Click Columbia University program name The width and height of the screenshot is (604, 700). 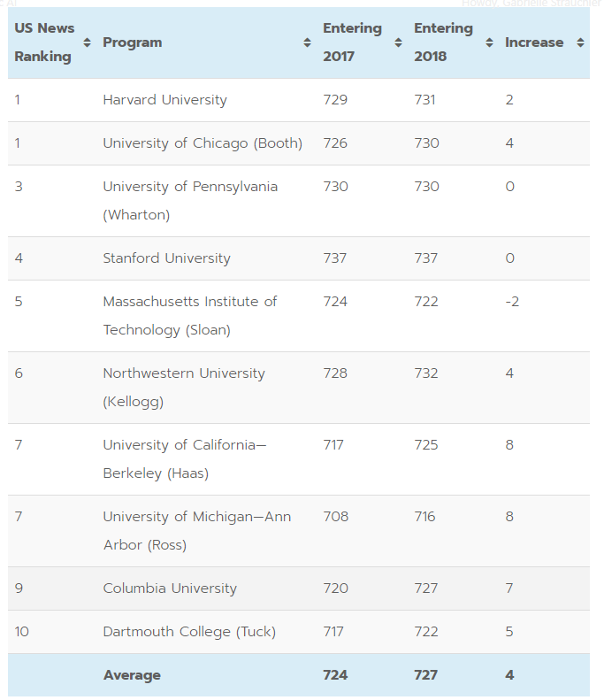[170, 588]
